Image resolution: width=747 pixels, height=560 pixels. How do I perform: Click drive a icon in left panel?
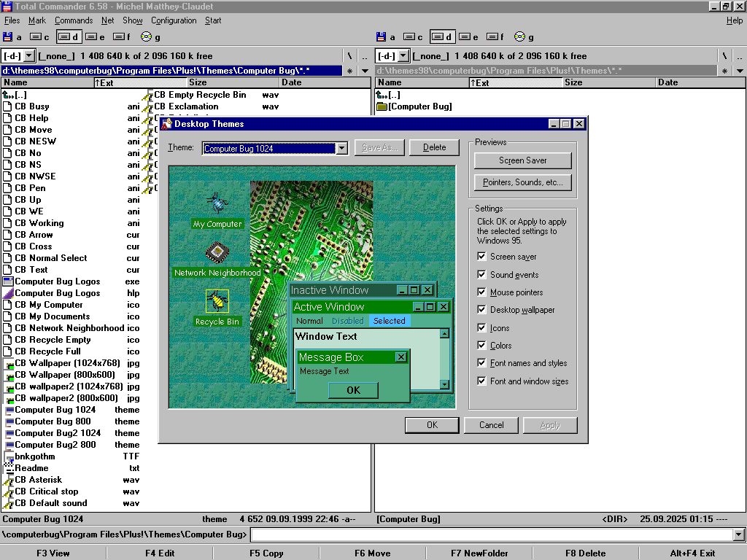pos(8,37)
